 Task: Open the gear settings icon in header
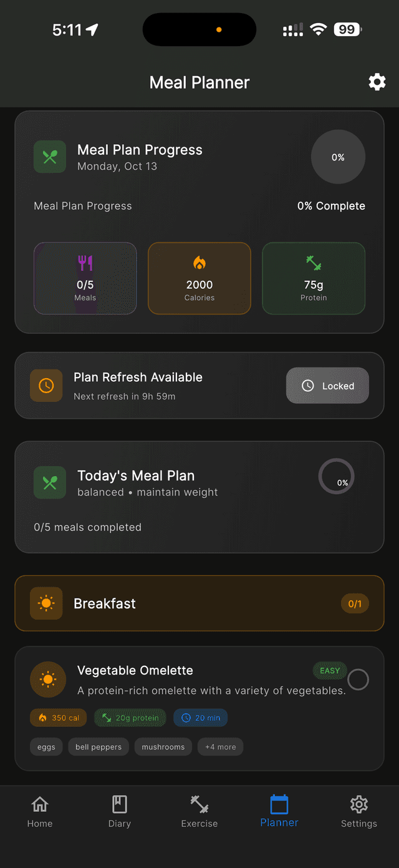pos(377,82)
